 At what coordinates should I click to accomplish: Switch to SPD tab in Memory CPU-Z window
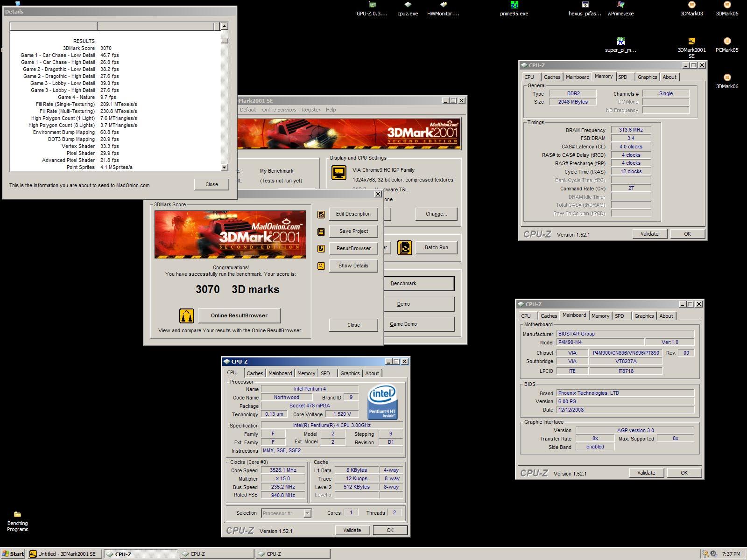coord(623,77)
